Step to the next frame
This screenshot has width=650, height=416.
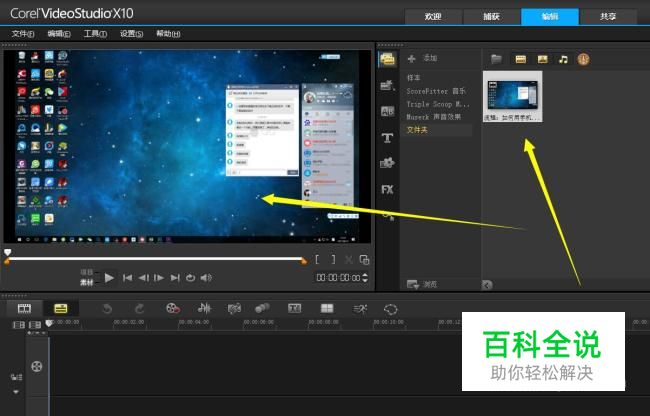[159, 278]
